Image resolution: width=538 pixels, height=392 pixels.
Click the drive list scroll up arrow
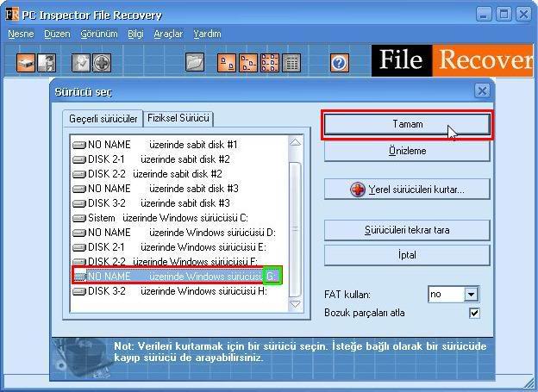click(296, 142)
